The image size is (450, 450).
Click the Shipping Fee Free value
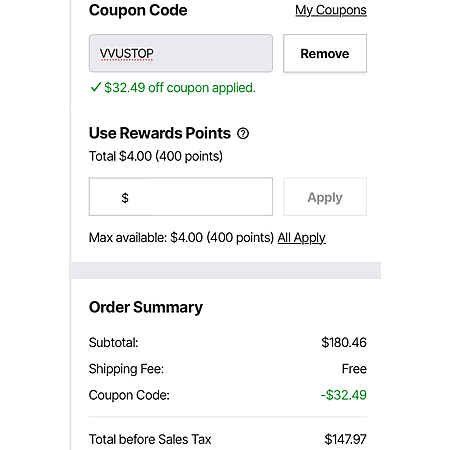354,369
